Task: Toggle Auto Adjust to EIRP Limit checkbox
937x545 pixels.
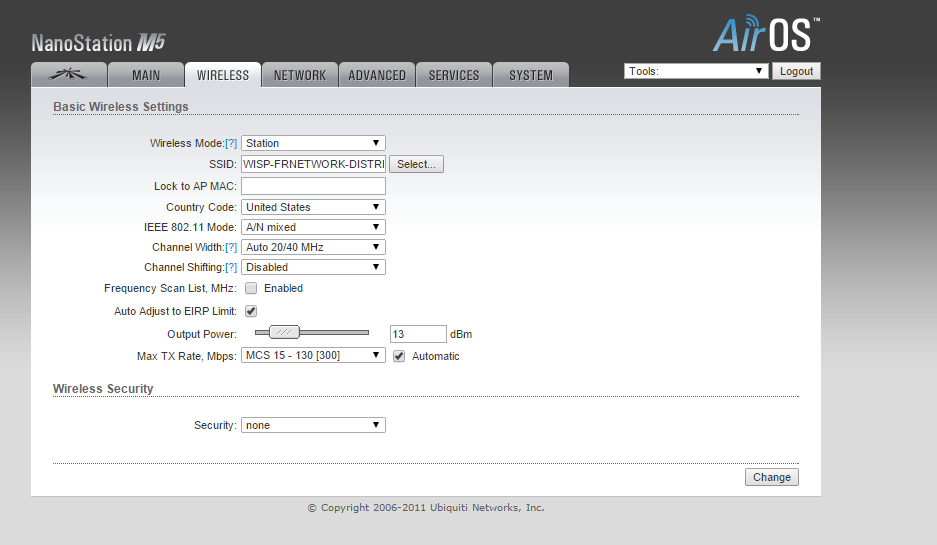Action: click(251, 311)
